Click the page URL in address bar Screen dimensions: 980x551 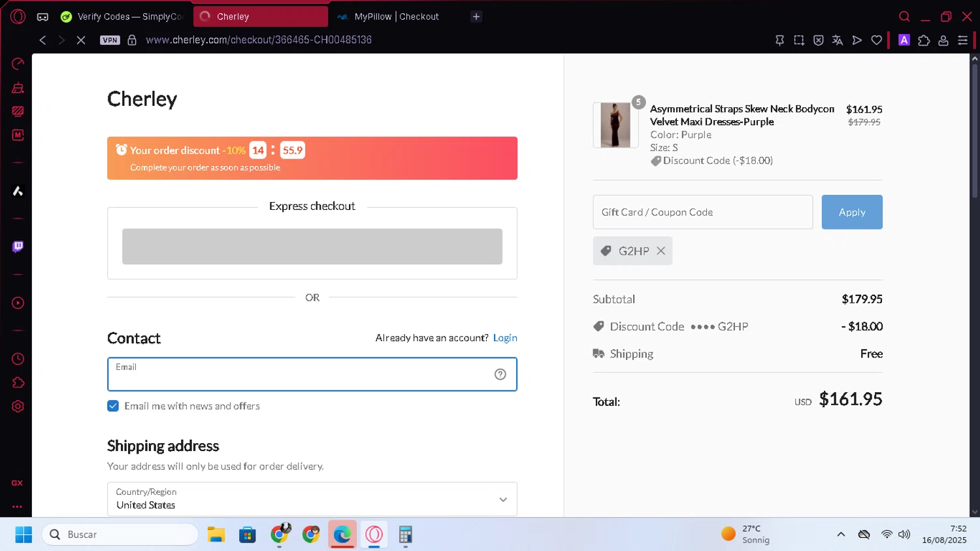[x=259, y=40]
